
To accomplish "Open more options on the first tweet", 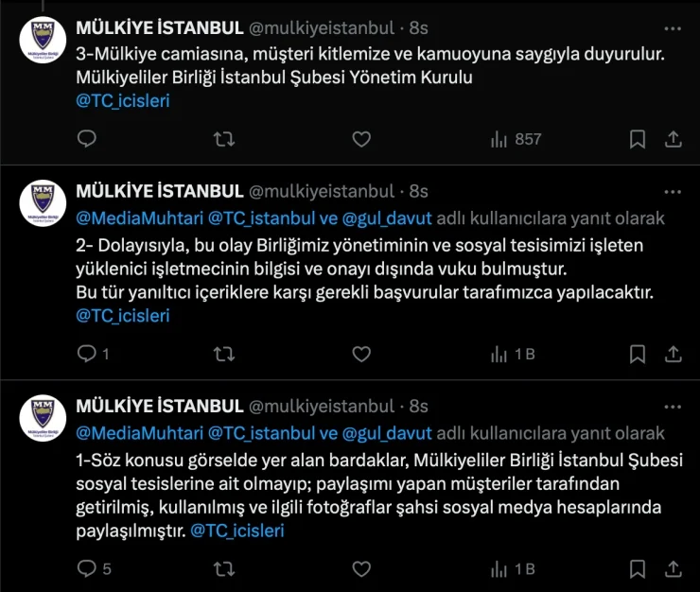I will (672, 28).
